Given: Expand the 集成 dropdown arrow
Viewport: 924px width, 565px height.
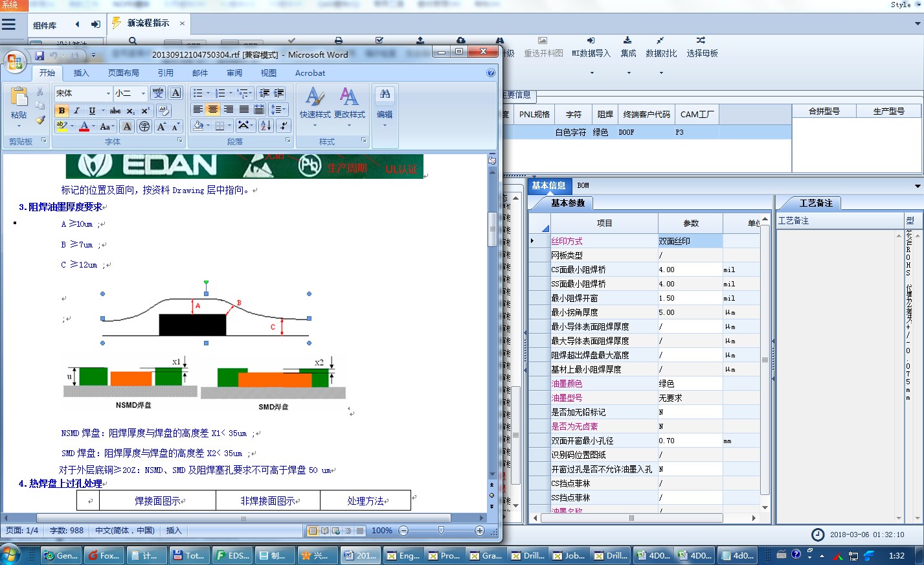Looking at the screenshot, I should 628,73.
